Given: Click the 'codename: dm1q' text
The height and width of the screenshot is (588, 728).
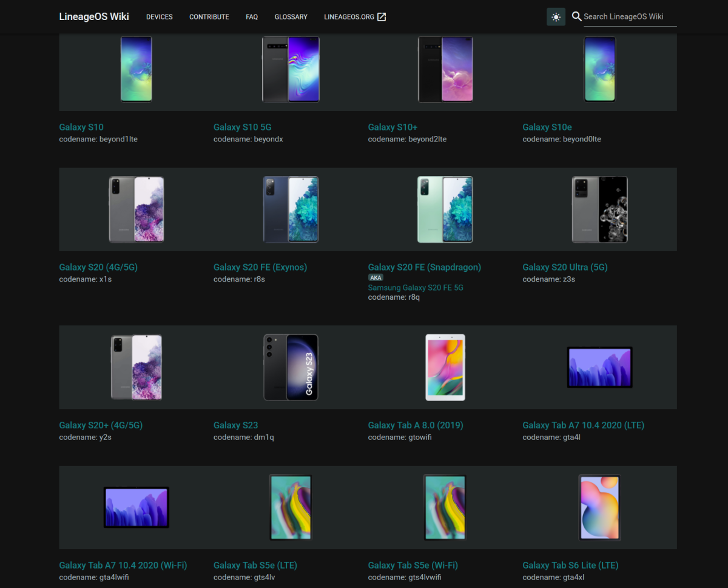Looking at the screenshot, I should (x=244, y=437).
